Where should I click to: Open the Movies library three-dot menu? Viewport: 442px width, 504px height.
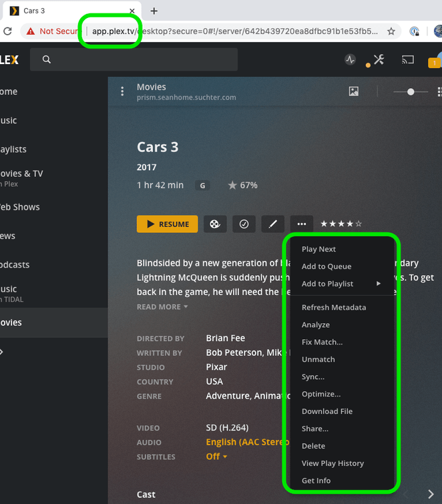tap(122, 91)
